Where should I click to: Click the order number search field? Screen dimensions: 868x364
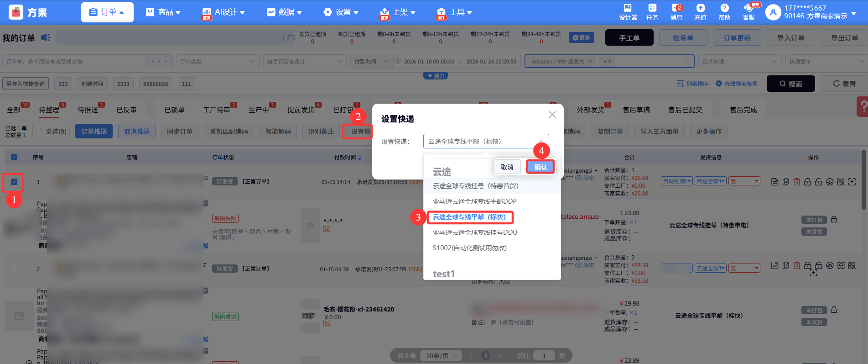74,61
